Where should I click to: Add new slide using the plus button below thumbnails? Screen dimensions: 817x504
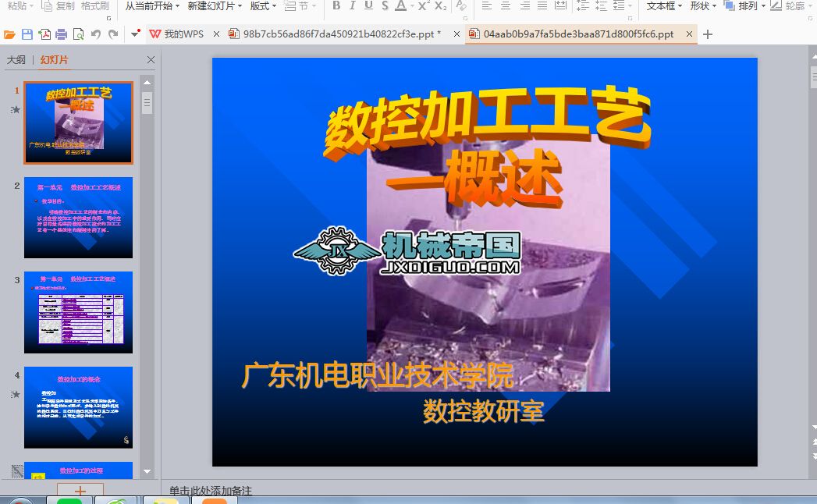click(x=80, y=490)
